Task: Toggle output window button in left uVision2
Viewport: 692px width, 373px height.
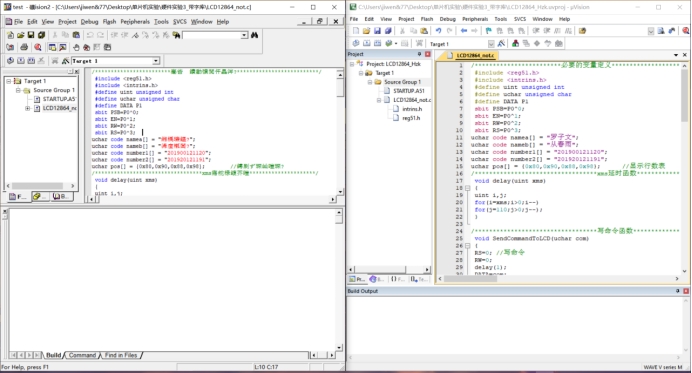Action: (x=63, y=47)
